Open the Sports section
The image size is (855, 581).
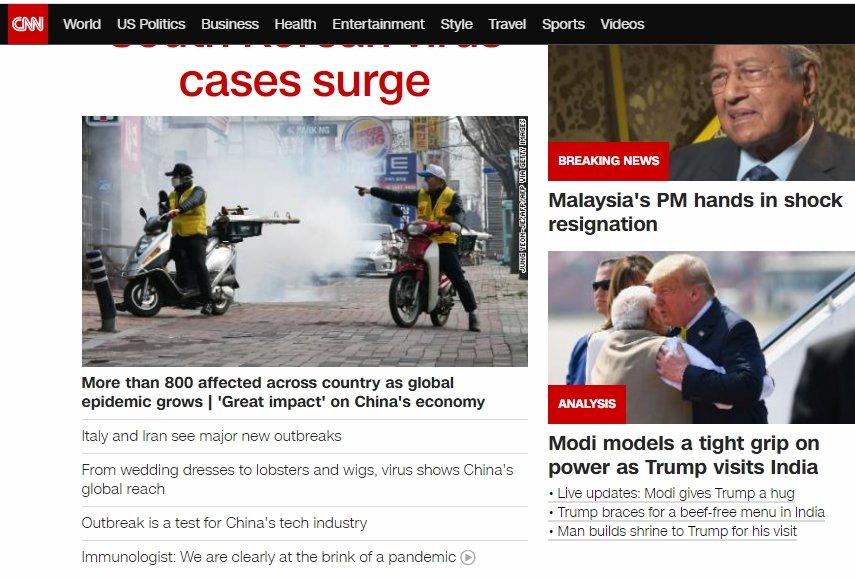point(563,24)
